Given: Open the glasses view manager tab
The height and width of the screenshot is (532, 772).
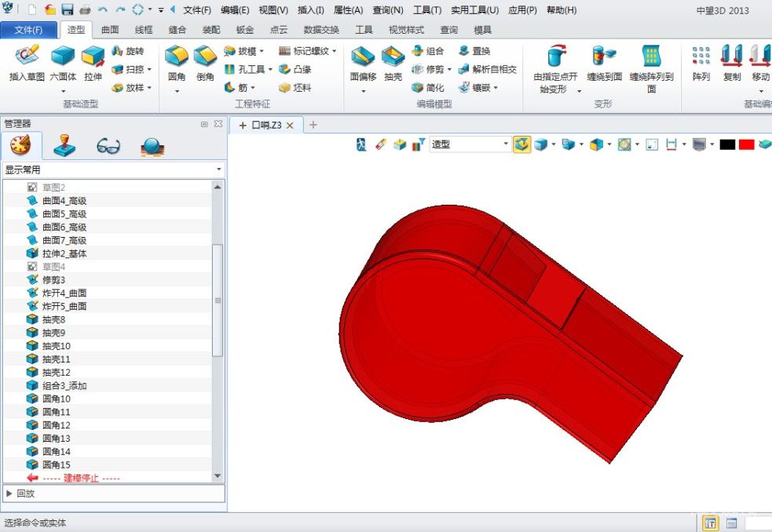Looking at the screenshot, I should click(x=108, y=146).
